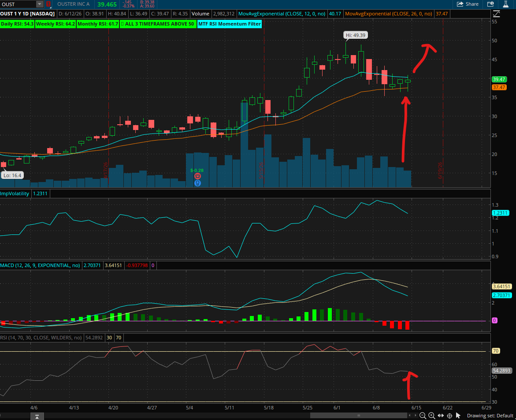Click the red symbol link color indicator
516x420 pixels.
pyautogui.click(x=48, y=4)
